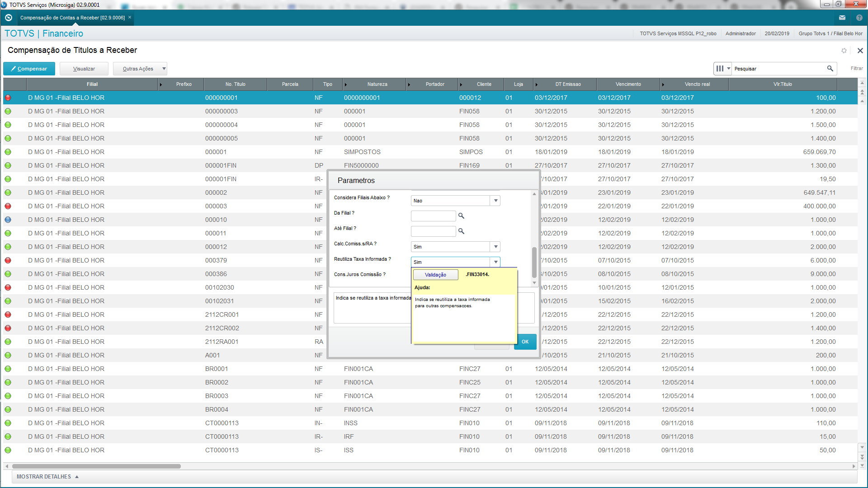Open lookup magnifier for Da Filial
Image resolution: width=868 pixels, height=488 pixels.
tap(461, 216)
